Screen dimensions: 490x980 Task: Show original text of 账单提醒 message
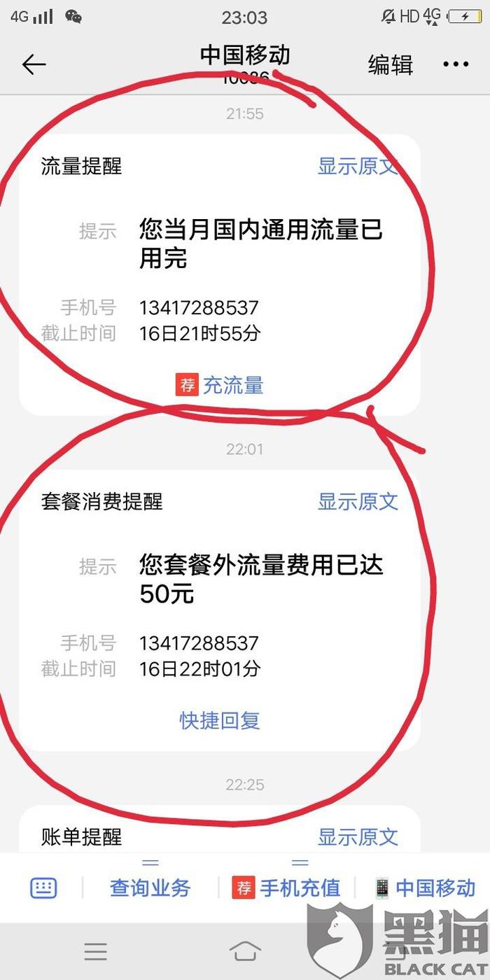(x=358, y=836)
